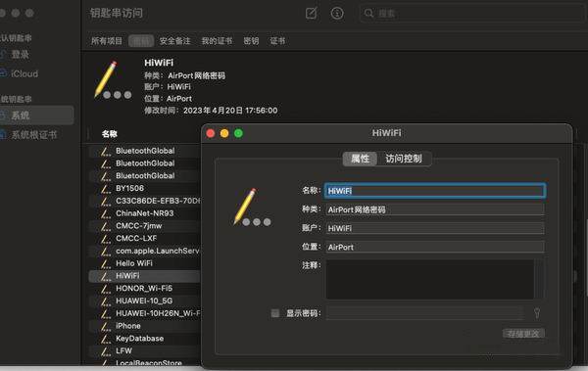
Task: Click the 名称 field containing HiWiFi
Action: (x=435, y=191)
